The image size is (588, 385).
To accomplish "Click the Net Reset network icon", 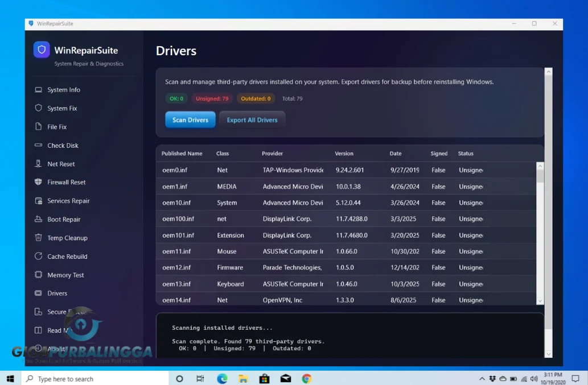I will [x=38, y=163].
